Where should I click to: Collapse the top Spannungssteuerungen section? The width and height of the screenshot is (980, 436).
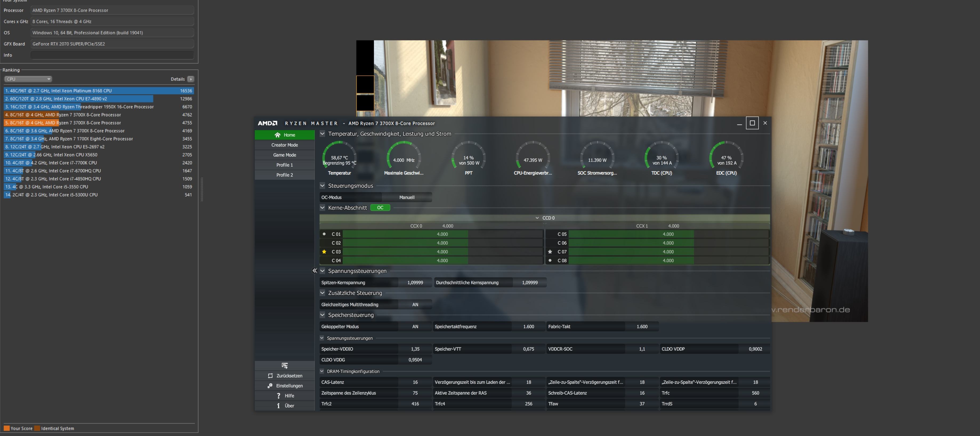(x=322, y=271)
